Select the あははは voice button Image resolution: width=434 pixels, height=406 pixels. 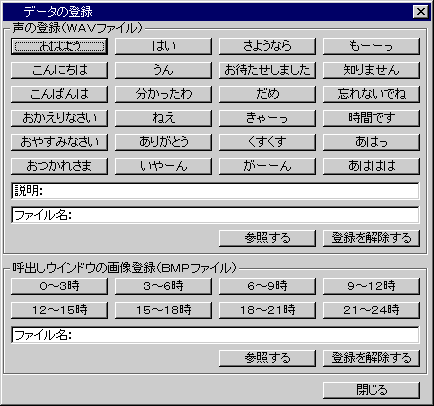[371, 166]
